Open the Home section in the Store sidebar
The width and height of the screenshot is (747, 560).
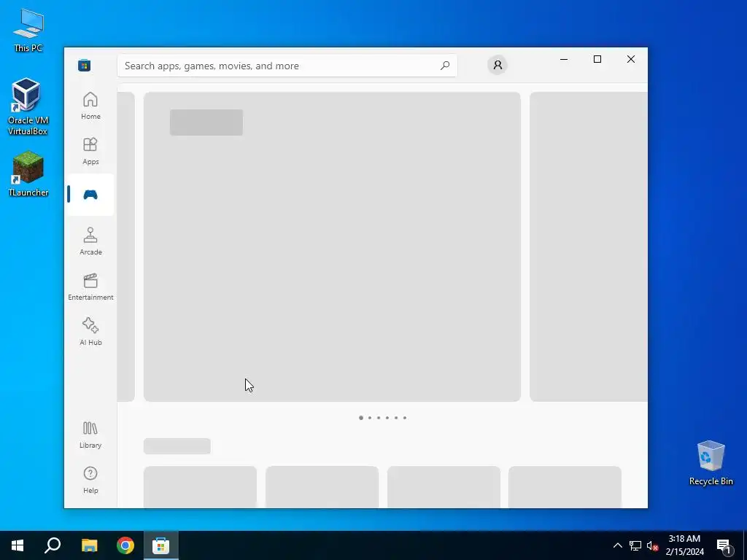pyautogui.click(x=90, y=106)
